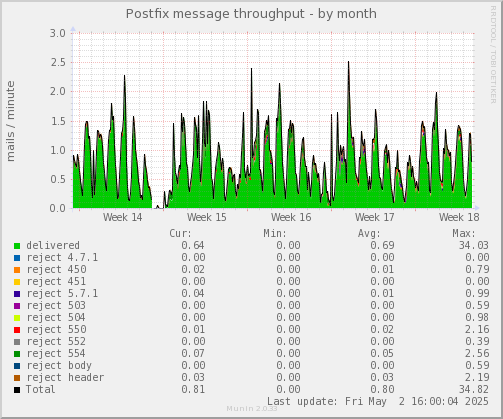503x419 pixels.
Task: Click the 'Cur:' column header
Action: pyautogui.click(x=180, y=233)
